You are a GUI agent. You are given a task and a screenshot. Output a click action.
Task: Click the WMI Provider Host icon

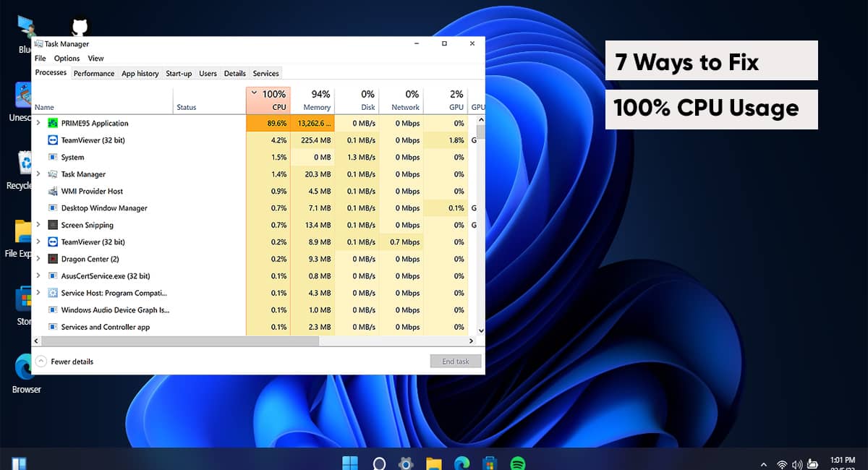53,191
